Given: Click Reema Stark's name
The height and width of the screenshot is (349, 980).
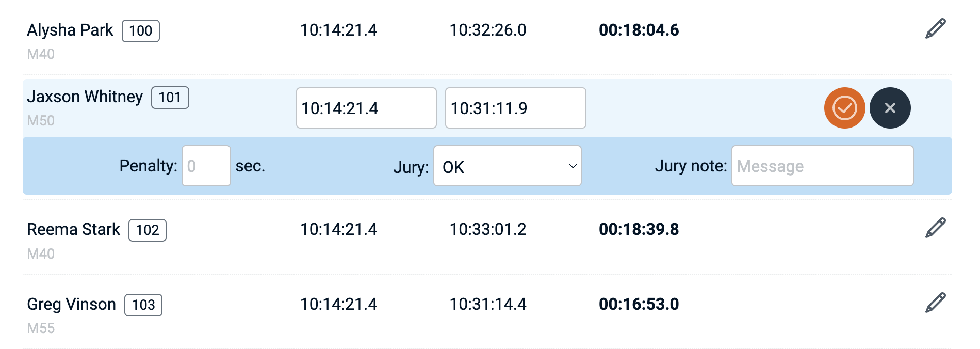Looking at the screenshot, I should pos(73,229).
